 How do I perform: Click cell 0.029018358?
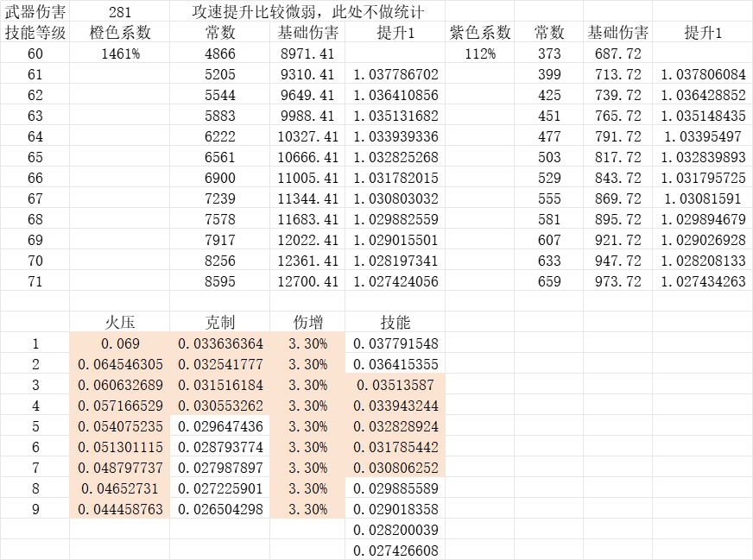(395, 508)
